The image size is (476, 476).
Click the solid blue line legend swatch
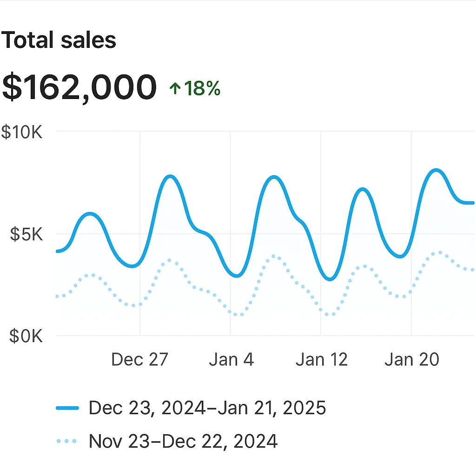coord(68,408)
